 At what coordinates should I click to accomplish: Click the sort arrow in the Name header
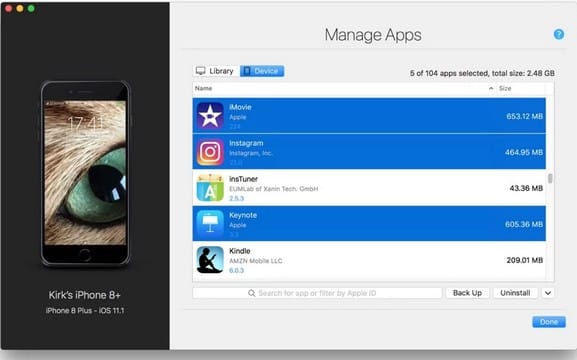491,88
